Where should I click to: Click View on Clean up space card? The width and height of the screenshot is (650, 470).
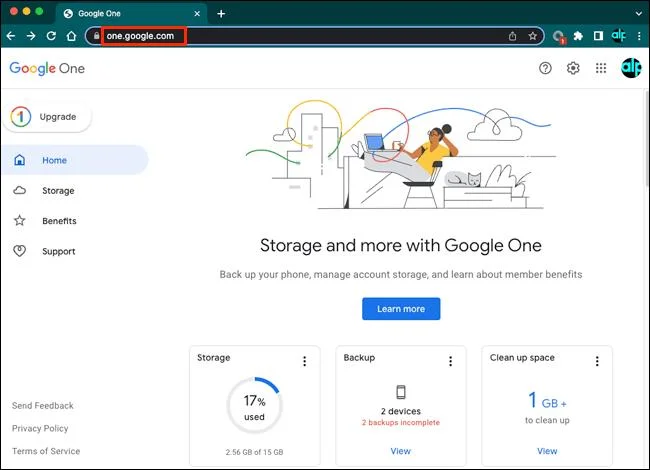click(547, 451)
